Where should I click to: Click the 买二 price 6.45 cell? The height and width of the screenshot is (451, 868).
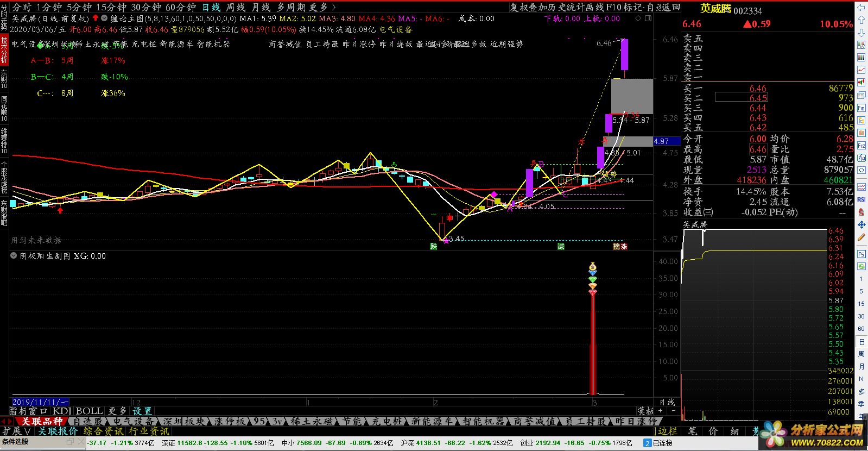[741, 98]
